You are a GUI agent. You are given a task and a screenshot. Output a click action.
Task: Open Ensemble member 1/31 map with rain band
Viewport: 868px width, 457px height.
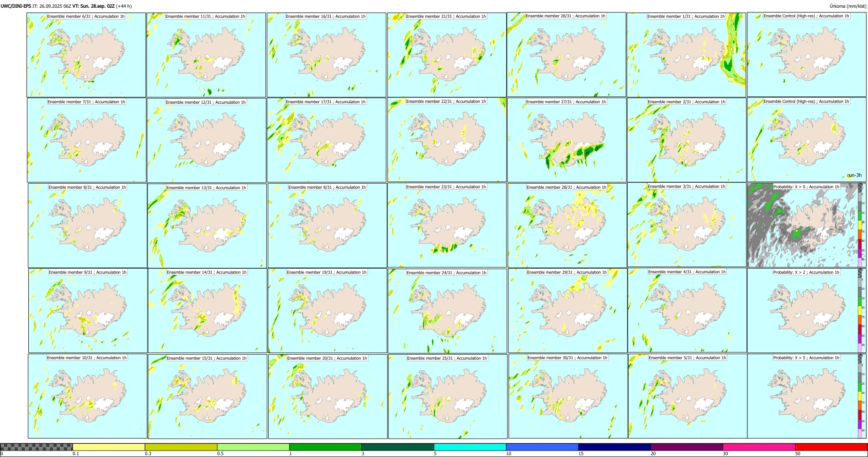686,54
